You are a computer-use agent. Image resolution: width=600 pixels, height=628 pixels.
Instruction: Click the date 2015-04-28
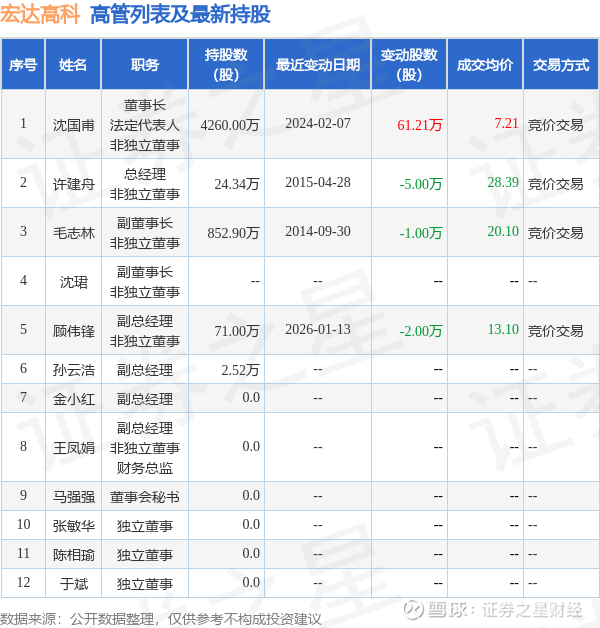point(318,182)
